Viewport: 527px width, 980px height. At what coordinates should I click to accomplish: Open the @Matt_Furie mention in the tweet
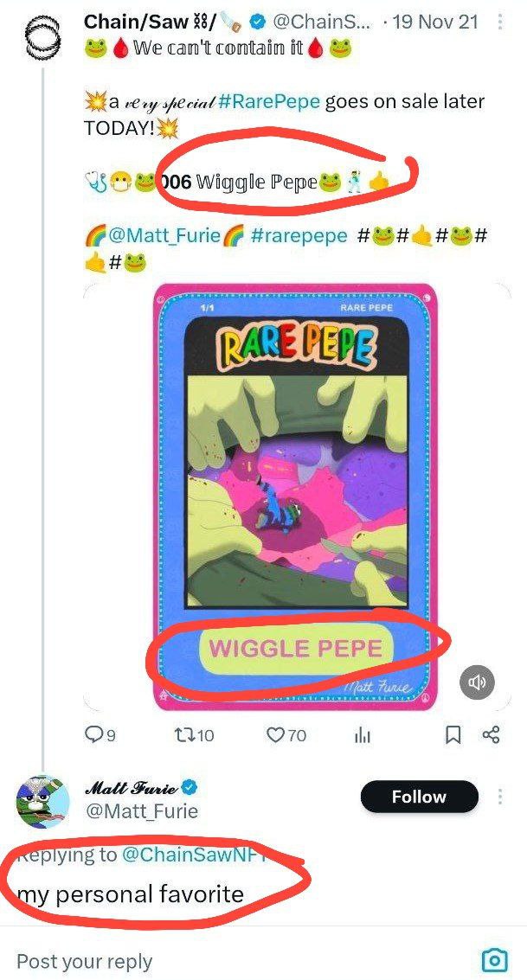click(164, 235)
